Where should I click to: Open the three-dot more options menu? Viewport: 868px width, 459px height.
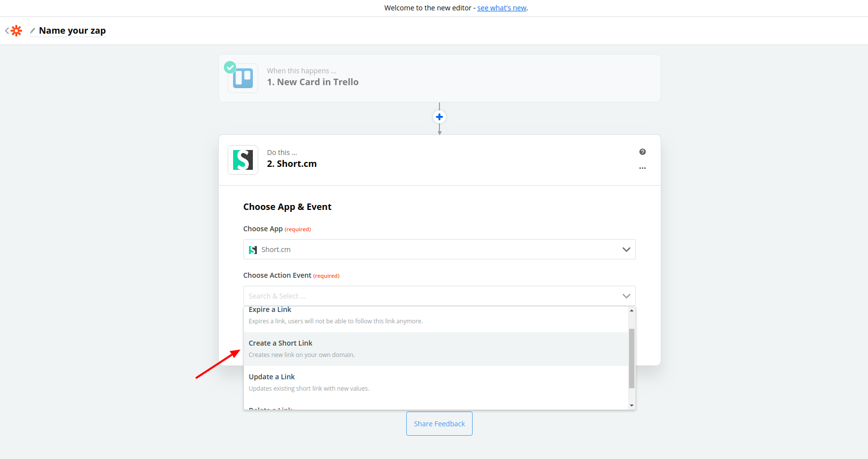point(642,168)
